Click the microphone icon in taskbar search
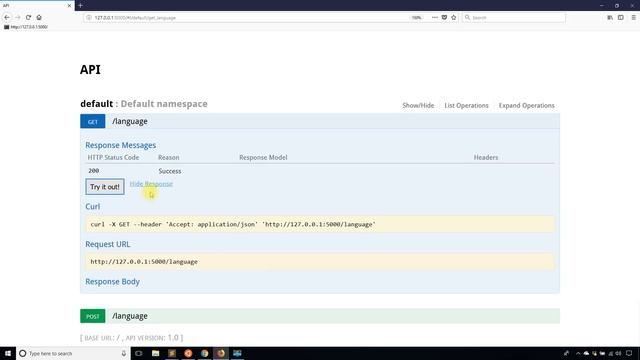 coord(124,353)
